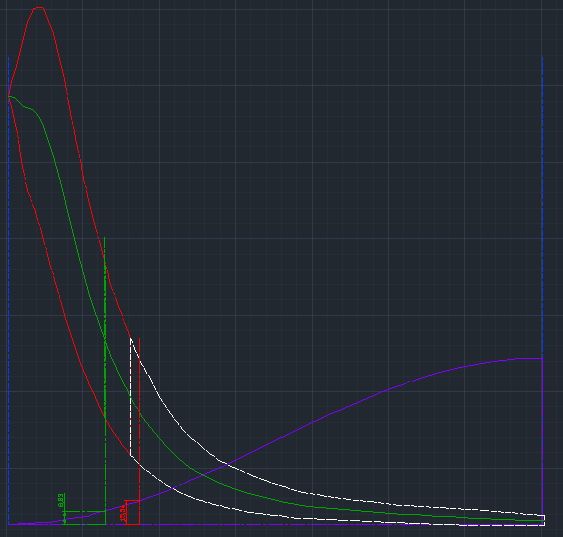Select the green vertical dash-dot line

pyautogui.click(x=105, y=380)
